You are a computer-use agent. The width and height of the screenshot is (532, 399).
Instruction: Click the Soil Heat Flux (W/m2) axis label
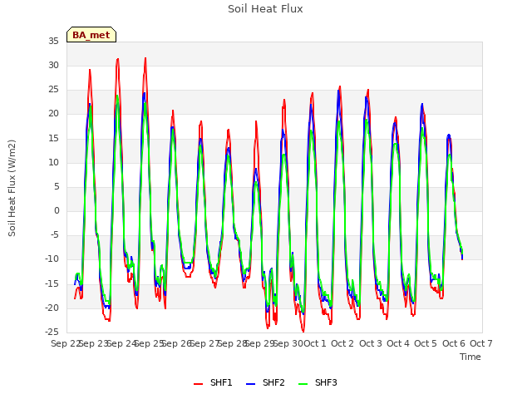pyautogui.click(x=12, y=188)
